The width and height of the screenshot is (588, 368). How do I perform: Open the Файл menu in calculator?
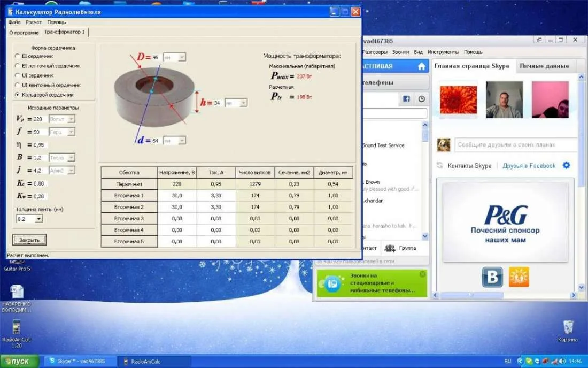click(14, 22)
